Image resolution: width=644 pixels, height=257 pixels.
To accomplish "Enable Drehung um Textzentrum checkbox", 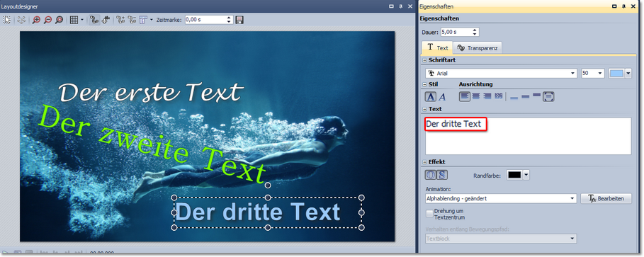I will pos(429,214).
